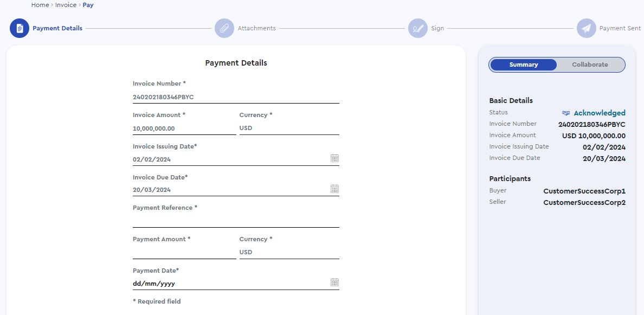644x315 pixels.
Task: Click the Invoice Amount field
Action: [x=184, y=128]
